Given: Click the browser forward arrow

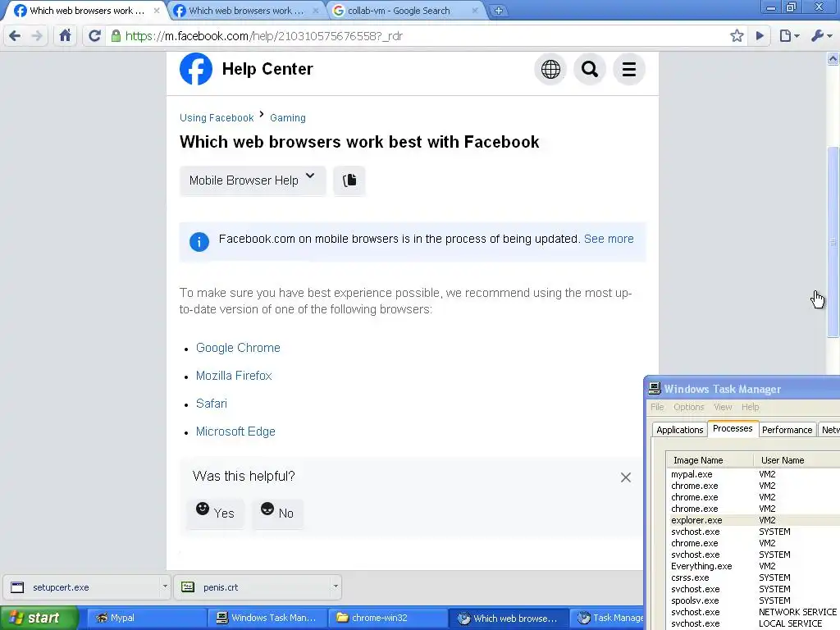Looking at the screenshot, I should (x=37, y=36).
